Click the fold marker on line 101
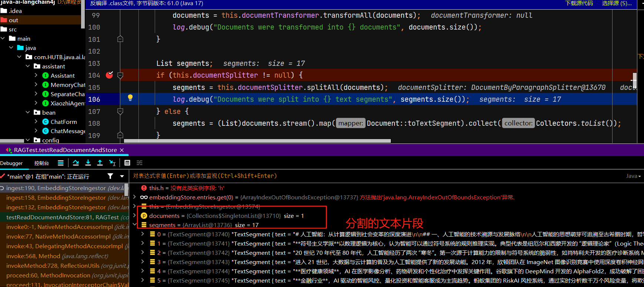This screenshot has width=644, height=287. (x=120, y=39)
